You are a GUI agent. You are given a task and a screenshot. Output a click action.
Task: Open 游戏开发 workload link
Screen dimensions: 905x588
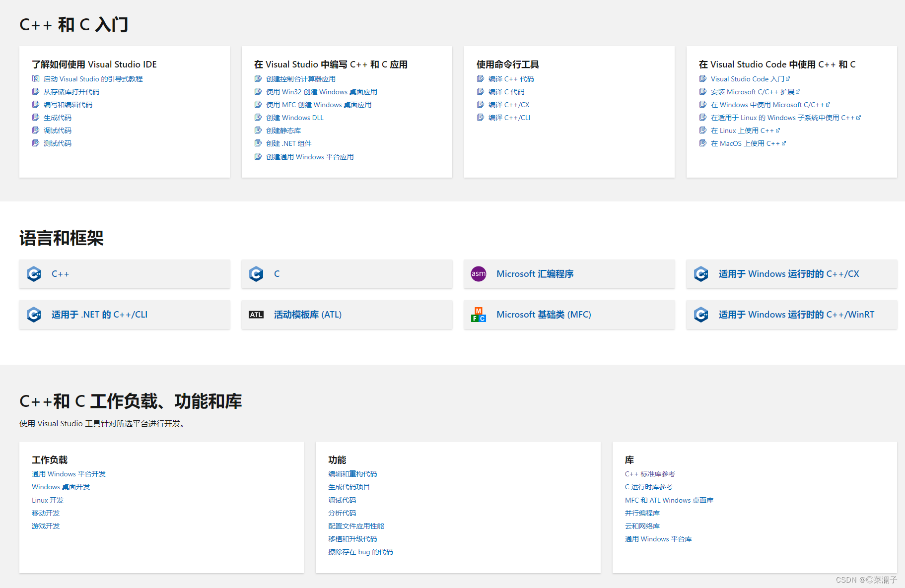point(46,526)
